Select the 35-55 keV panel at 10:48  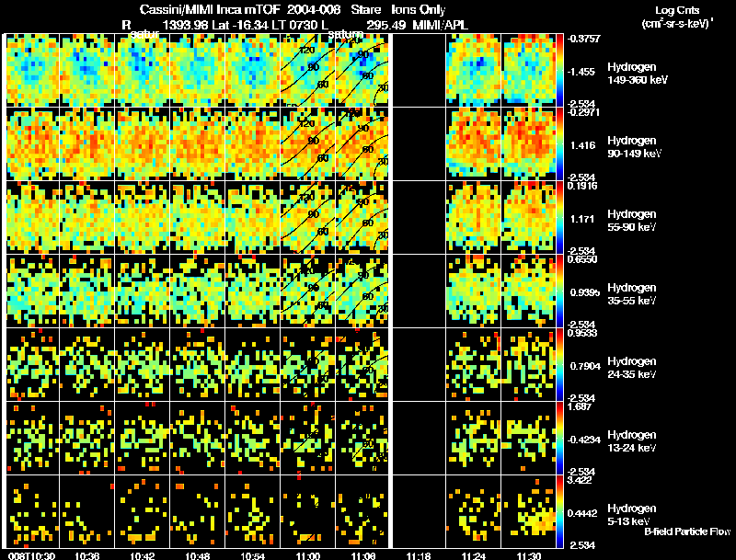tap(198, 291)
